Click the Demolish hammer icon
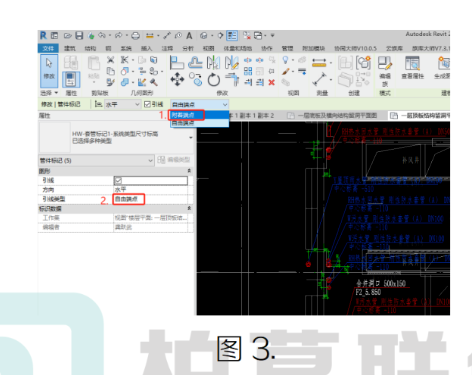The image size is (472, 375). click(153, 82)
